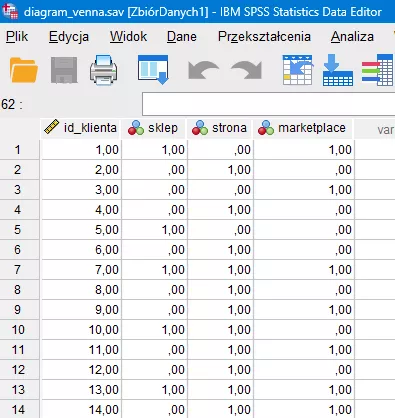Screen dimensions: 395x418
Task: Select row header 13
Action: [19, 390]
